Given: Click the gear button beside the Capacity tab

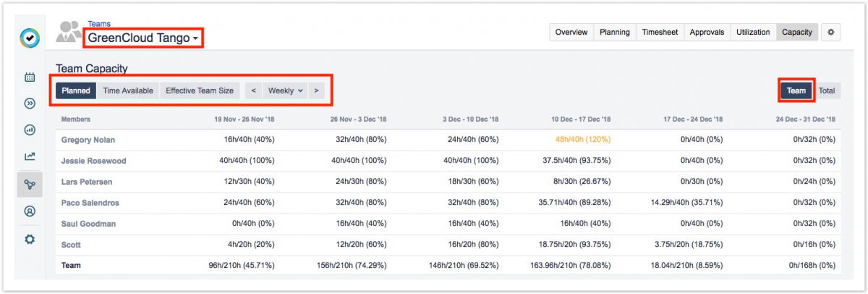Looking at the screenshot, I should coord(830,32).
